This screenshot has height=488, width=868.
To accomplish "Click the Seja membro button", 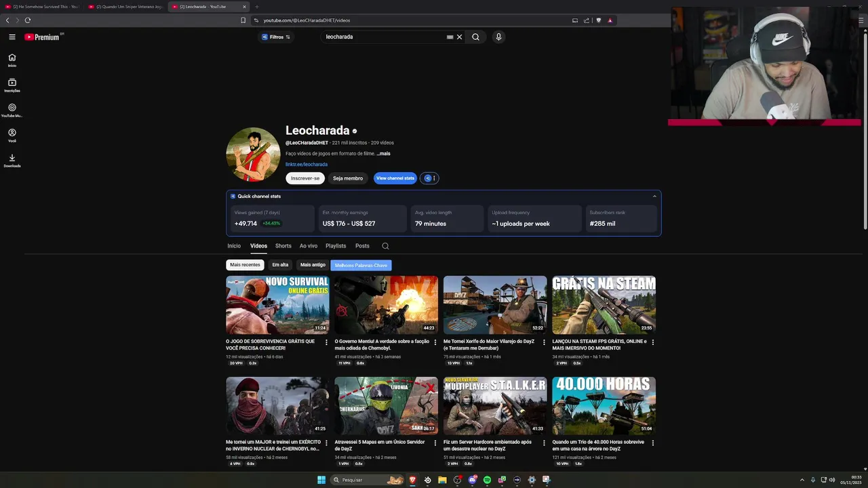I will 348,178.
